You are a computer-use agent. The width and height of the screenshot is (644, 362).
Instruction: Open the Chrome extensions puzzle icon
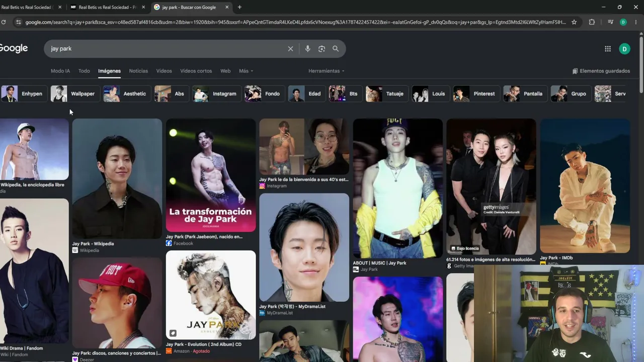[592, 22]
